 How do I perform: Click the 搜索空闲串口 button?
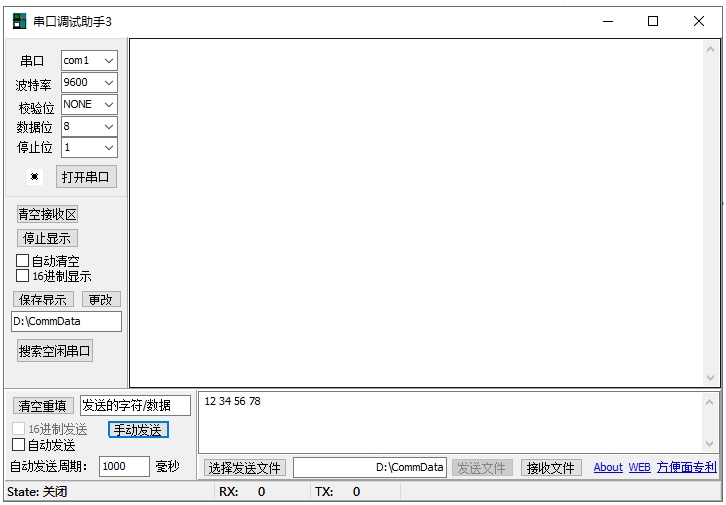coord(55,351)
